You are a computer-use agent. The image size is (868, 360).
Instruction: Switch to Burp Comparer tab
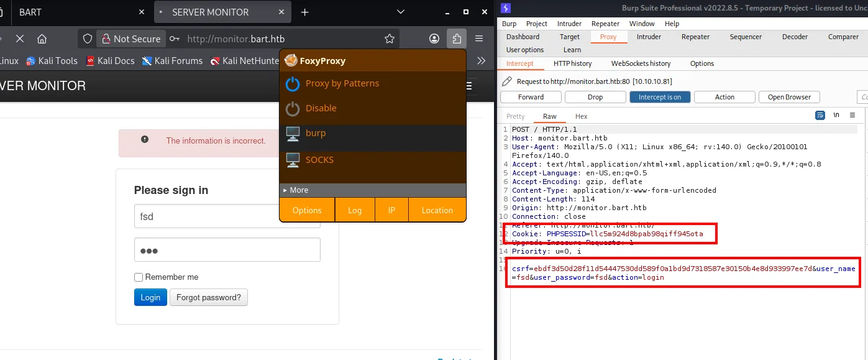(843, 37)
